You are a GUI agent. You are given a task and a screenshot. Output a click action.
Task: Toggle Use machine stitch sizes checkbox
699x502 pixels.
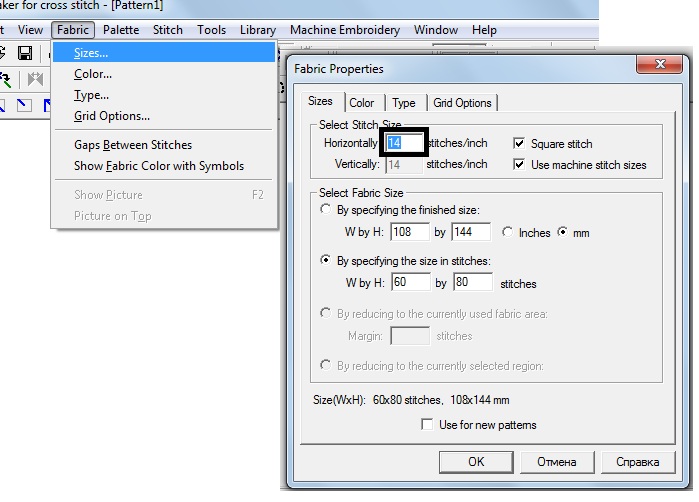point(519,165)
